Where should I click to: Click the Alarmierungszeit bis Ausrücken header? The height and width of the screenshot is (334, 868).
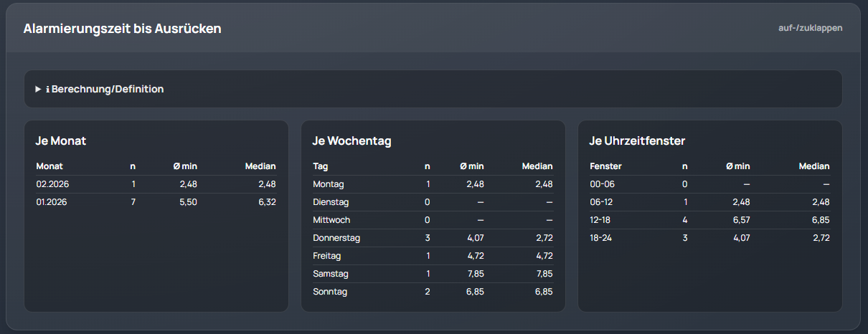(x=122, y=29)
